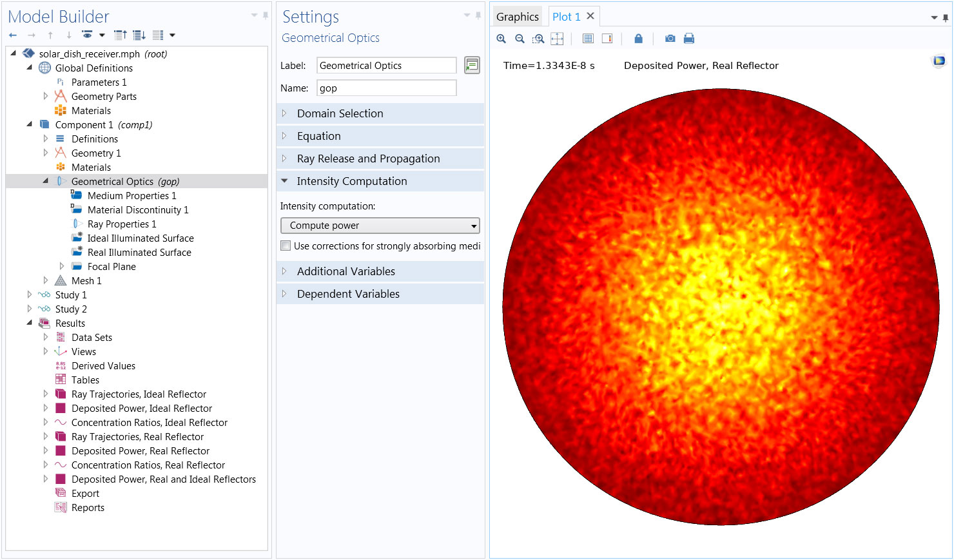This screenshot has width=954, height=560.
Task: Expand the Study 1 tree node
Action: click(30, 294)
